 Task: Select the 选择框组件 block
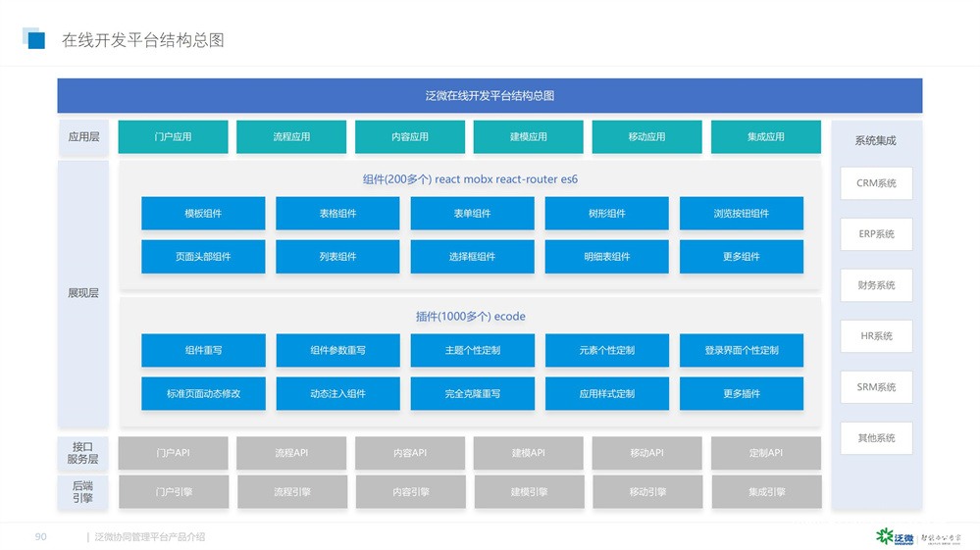[473, 257]
